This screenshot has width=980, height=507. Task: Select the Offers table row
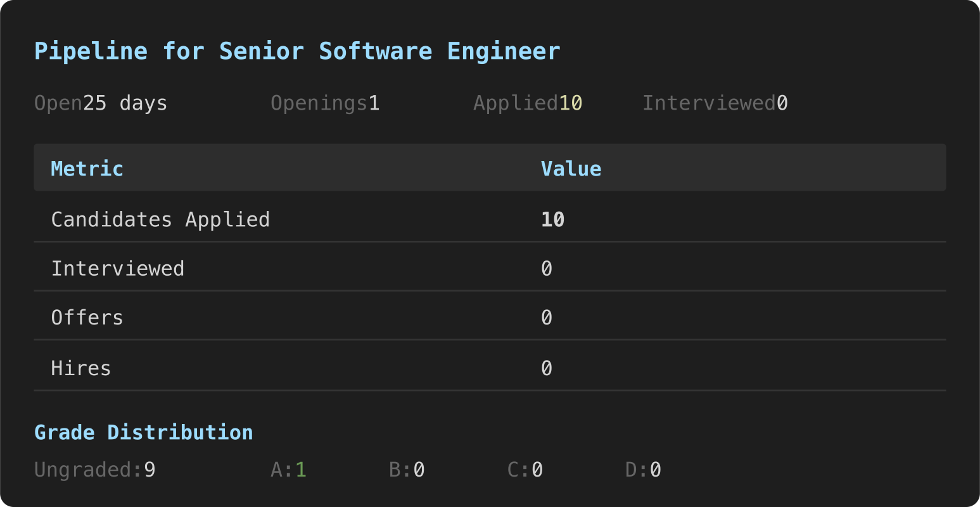(x=490, y=316)
